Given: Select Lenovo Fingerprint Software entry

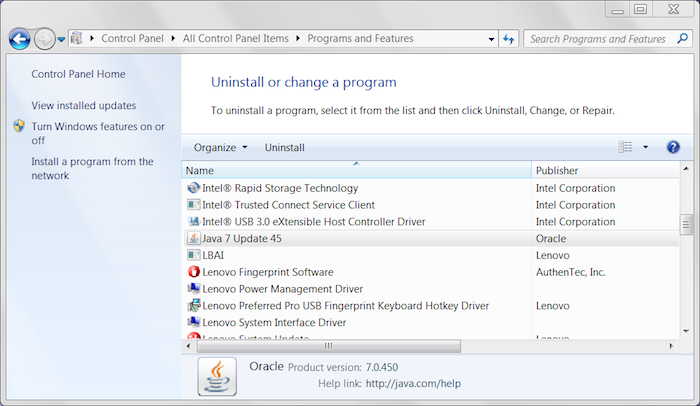Looking at the screenshot, I should (x=268, y=272).
